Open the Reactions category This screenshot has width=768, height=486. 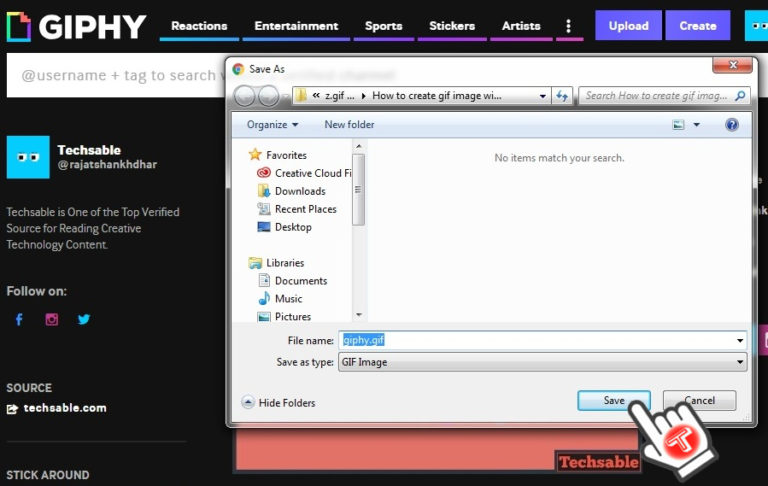coord(199,26)
